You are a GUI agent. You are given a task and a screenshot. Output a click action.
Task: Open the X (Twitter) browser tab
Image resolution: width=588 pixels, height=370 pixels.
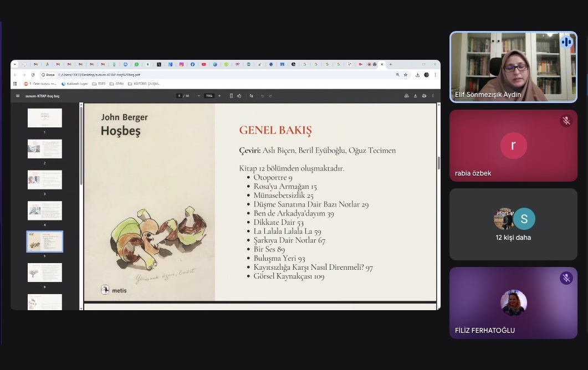pos(159,64)
